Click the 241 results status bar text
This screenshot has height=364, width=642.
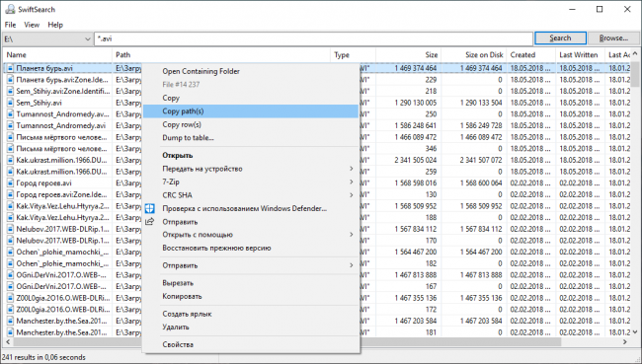click(43, 357)
